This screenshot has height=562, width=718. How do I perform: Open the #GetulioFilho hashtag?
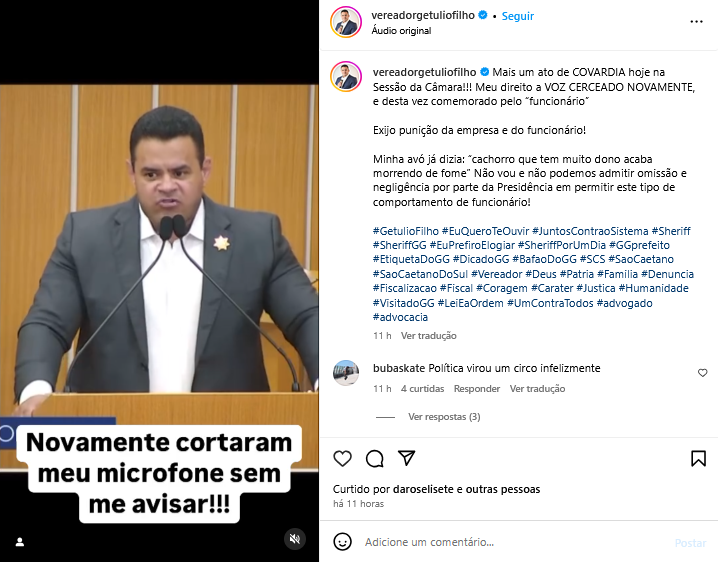406,231
